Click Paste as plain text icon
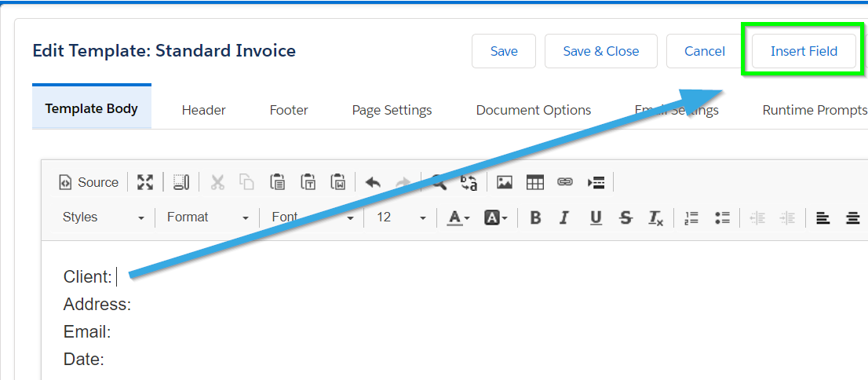The height and width of the screenshot is (380, 868). [x=308, y=182]
